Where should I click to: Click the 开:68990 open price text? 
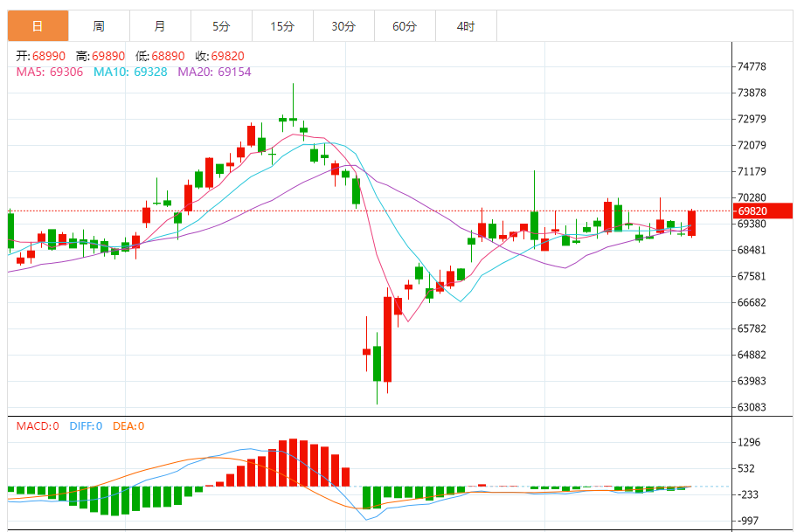click(41, 56)
